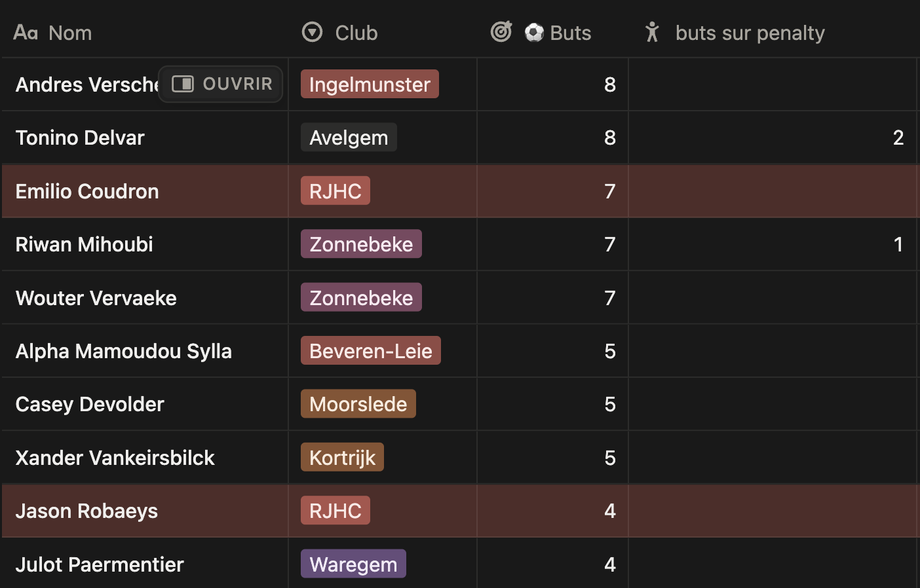Click the RJHC tag in Emilio Coudron row

(x=335, y=191)
